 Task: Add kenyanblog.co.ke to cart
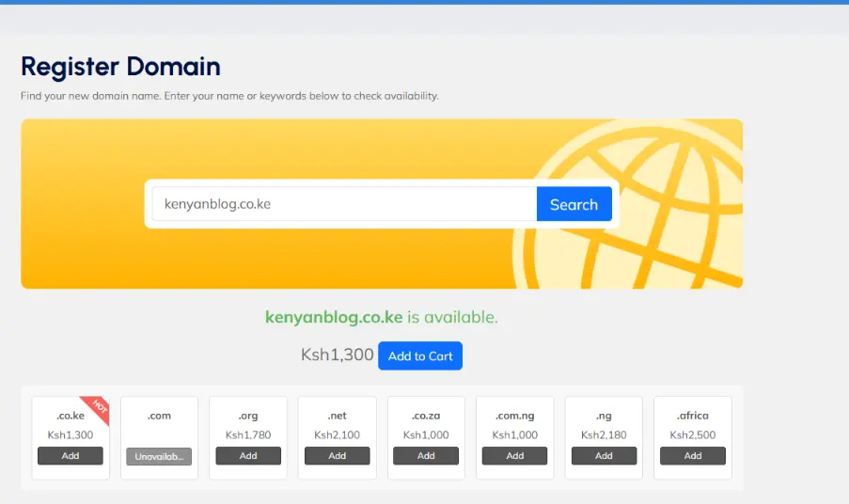pos(420,355)
